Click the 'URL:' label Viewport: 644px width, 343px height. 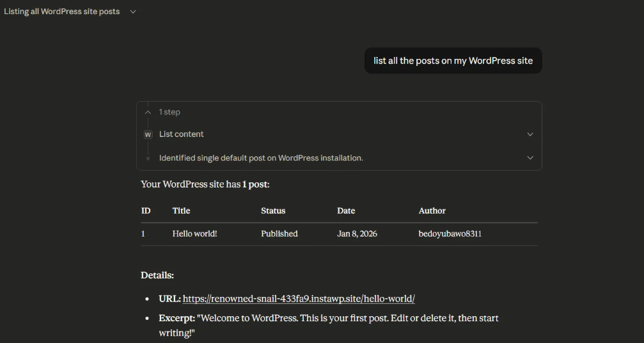(169, 299)
